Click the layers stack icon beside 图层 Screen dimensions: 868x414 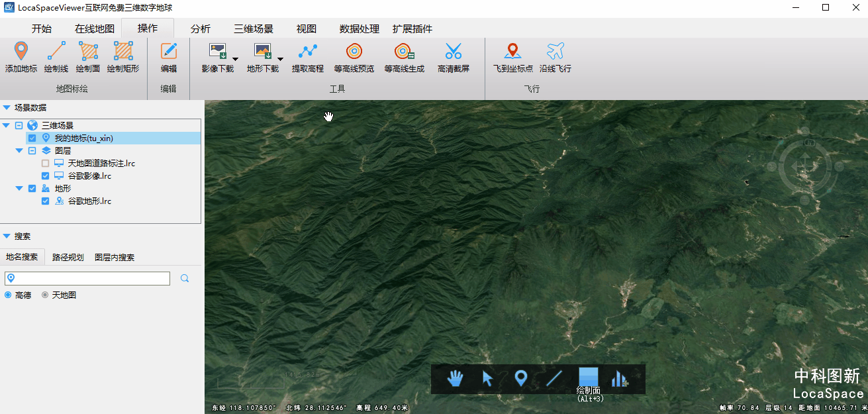point(46,150)
